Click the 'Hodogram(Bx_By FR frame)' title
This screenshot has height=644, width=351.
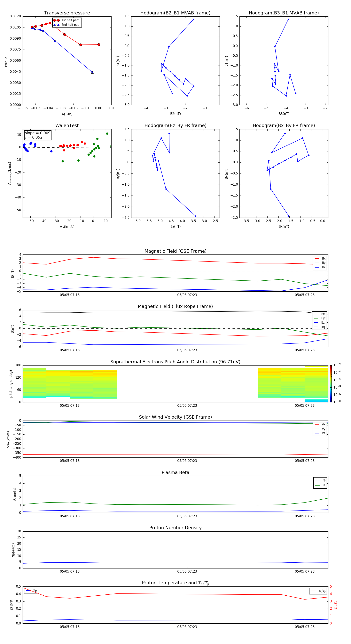pyautogui.click(x=284, y=125)
